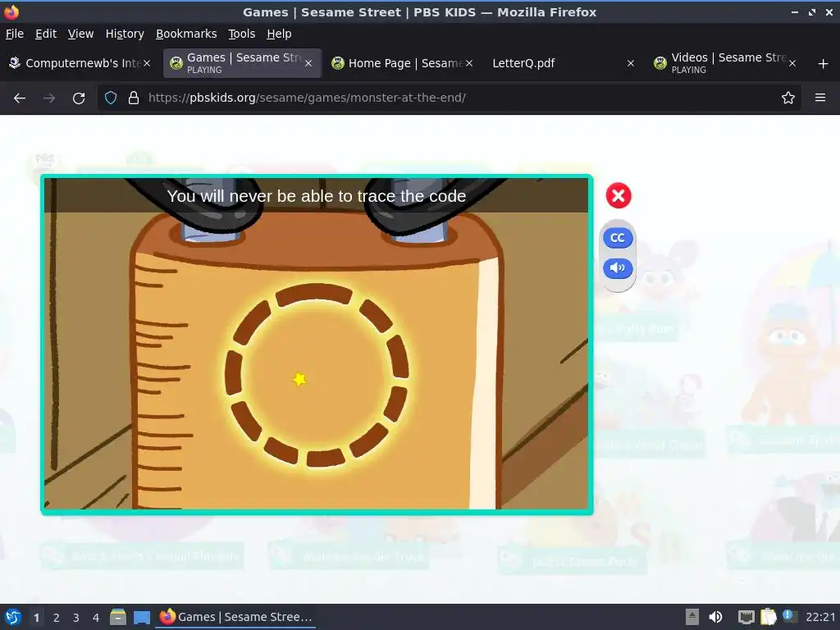Open the File menu
This screenshot has height=630, width=840.
(15, 34)
